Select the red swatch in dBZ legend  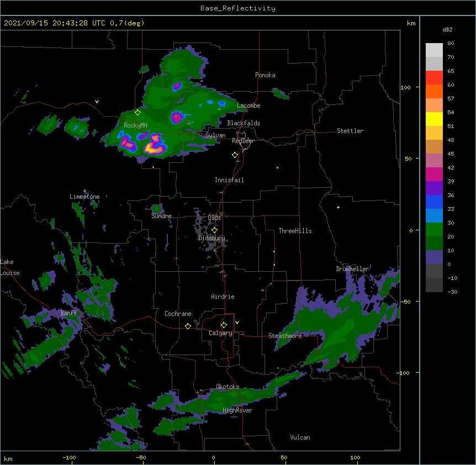click(x=434, y=78)
